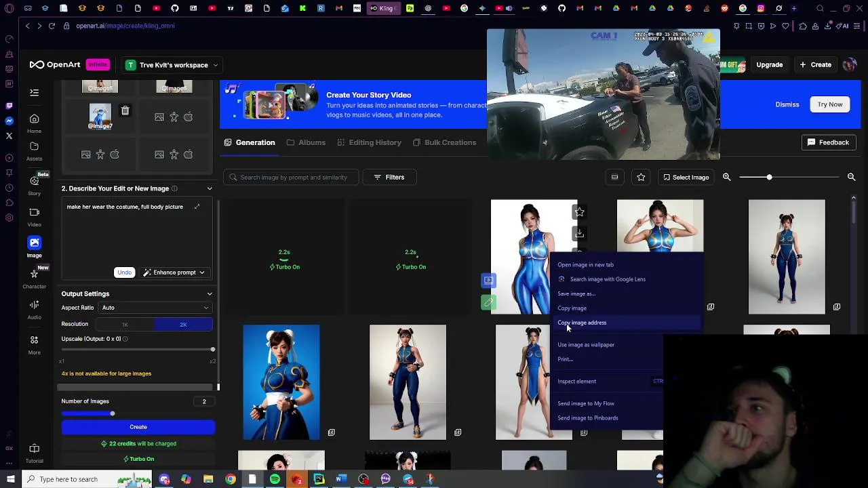The image size is (868, 488).
Task: Zoom out gallery with left magnifier
Action: [x=726, y=177]
